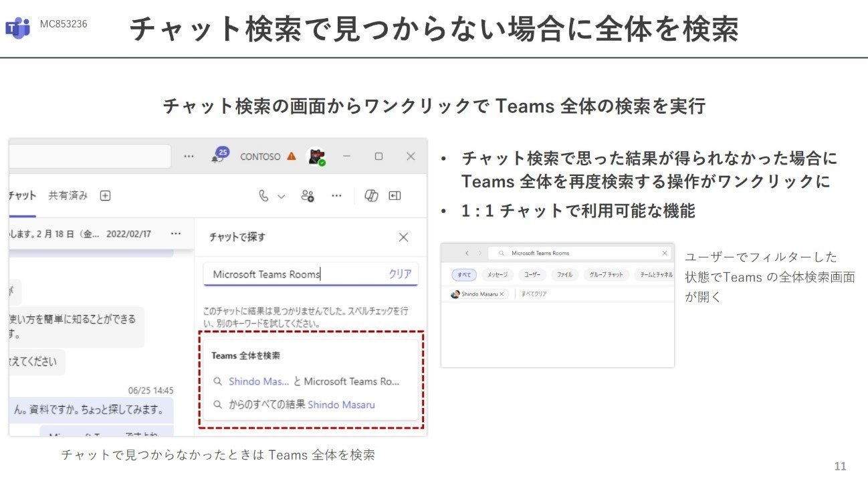Select the ファイル filter pill

coord(565,274)
